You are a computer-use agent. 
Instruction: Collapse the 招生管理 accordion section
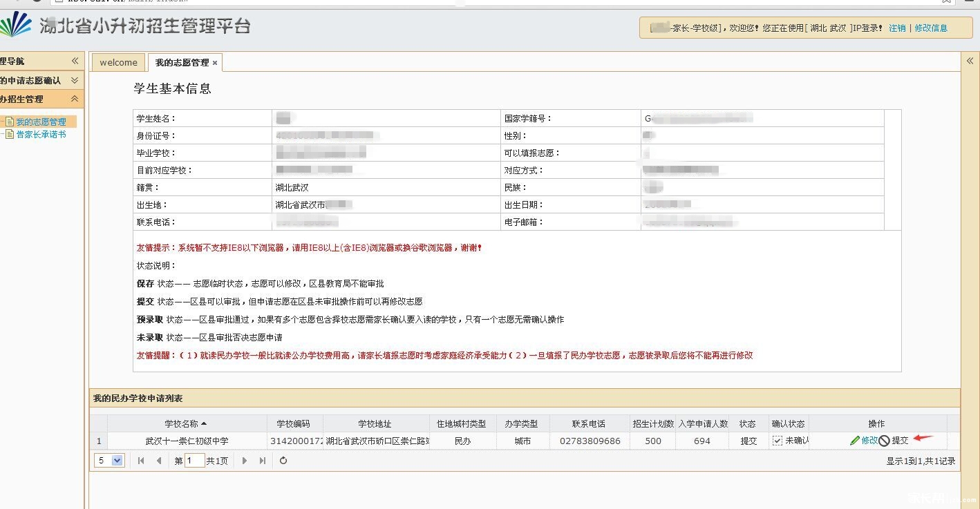75,99
